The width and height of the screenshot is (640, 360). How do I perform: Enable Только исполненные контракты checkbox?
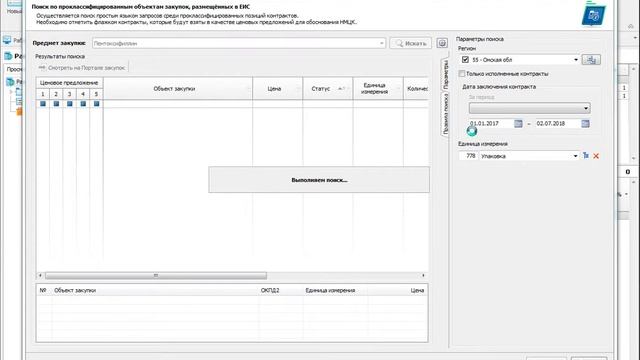point(462,74)
